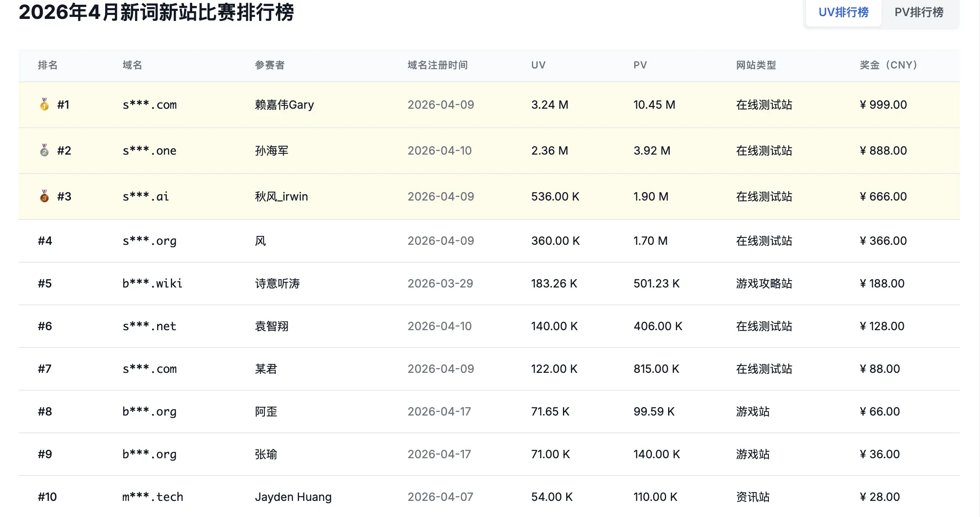Click domain m***.tech
This screenshot has width=980, height=517.
[x=153, y=497]
